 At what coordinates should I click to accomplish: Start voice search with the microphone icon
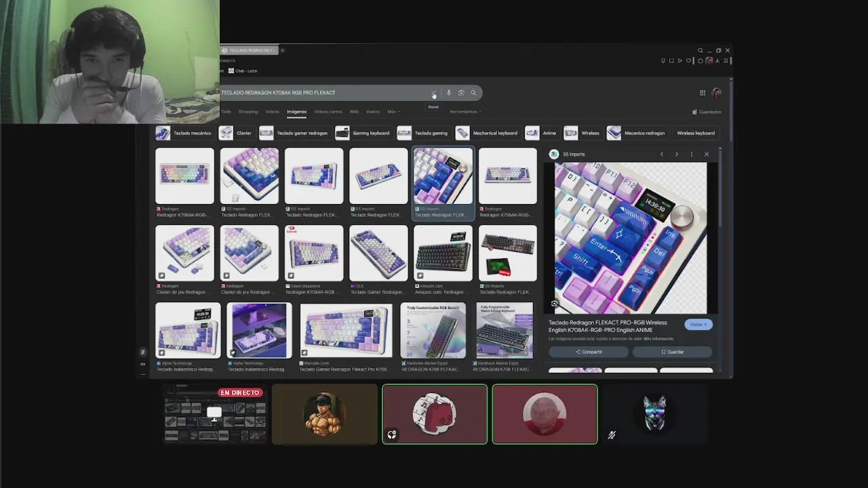[448, 93]
